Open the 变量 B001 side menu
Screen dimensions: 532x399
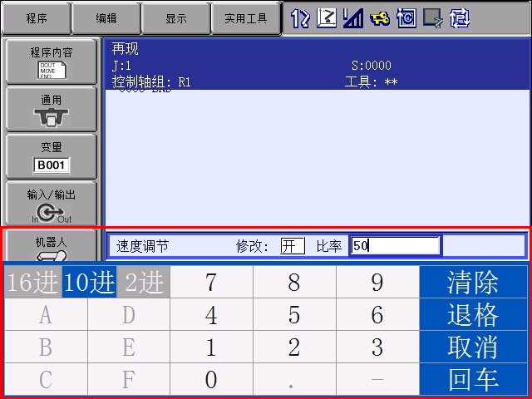click(x=52, y=156)
